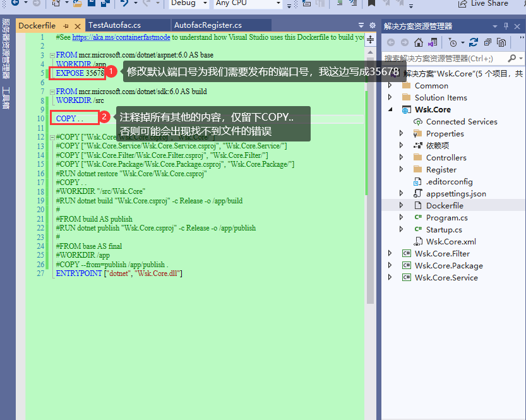This screenshot has width=526, height=420.
Task: Click the navigate backward toolbar icon
Action: click(x=15, y=3)
